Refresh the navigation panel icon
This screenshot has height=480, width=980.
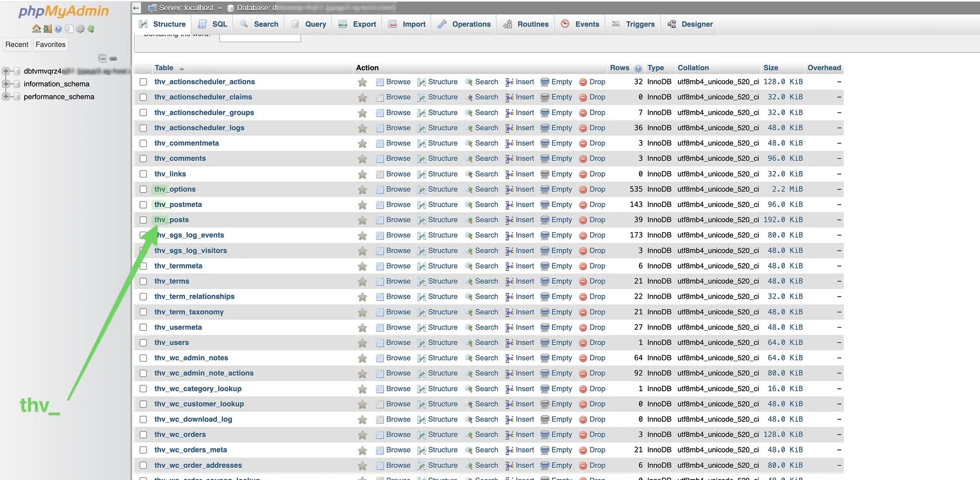point(91,29)
